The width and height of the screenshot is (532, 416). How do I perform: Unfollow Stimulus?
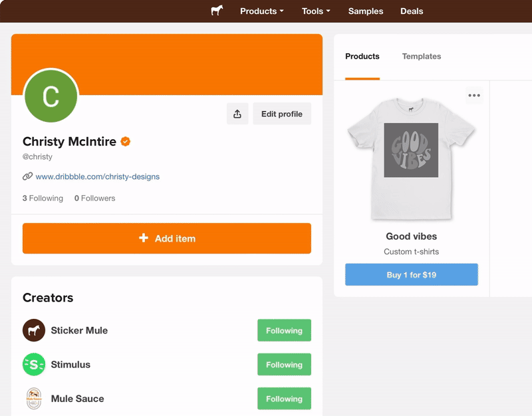click(x=284, y=364)
